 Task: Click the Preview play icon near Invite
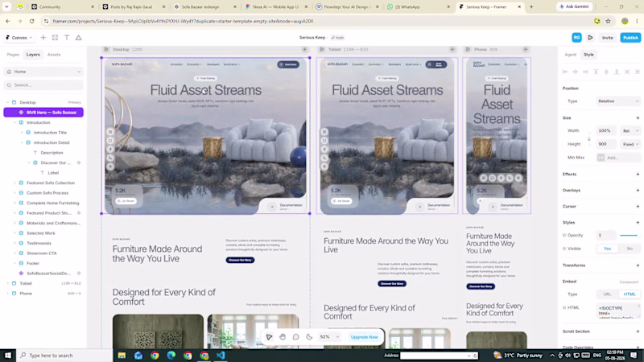(x=590, y=38)
